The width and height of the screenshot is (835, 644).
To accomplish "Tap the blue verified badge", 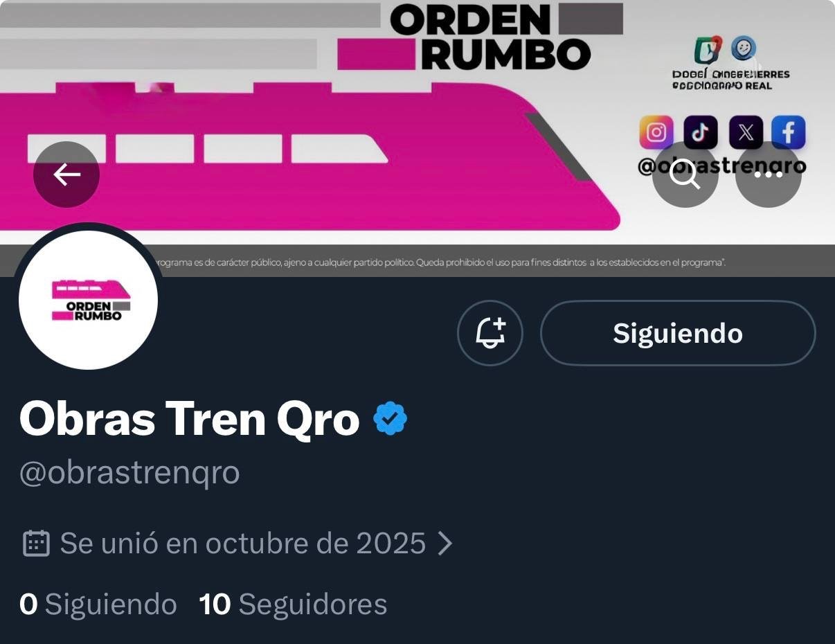I will (x=390, y=419).
